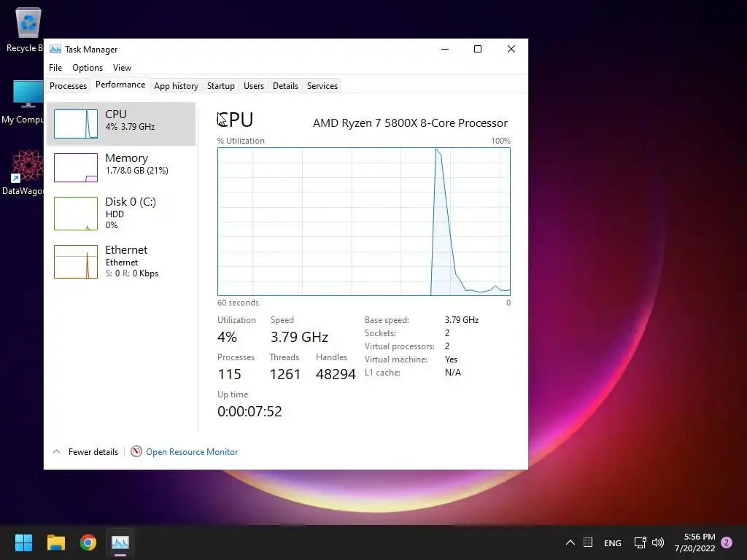747x560 pixels.
Task: Maximize the Task Manager window
Action: tap(478, 49)
